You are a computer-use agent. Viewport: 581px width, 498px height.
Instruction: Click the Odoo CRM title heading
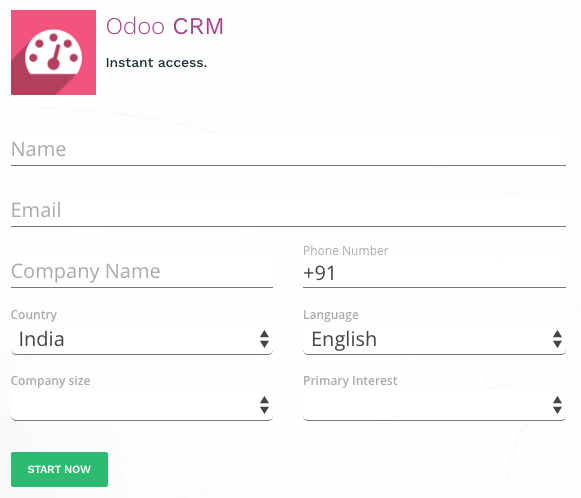(165, 26)
